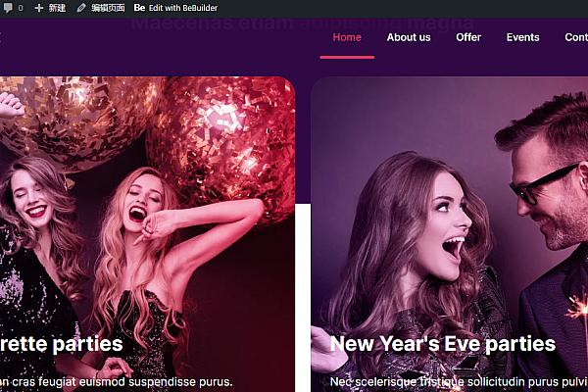Launch Edit with BeBuilder

[183, 7]
